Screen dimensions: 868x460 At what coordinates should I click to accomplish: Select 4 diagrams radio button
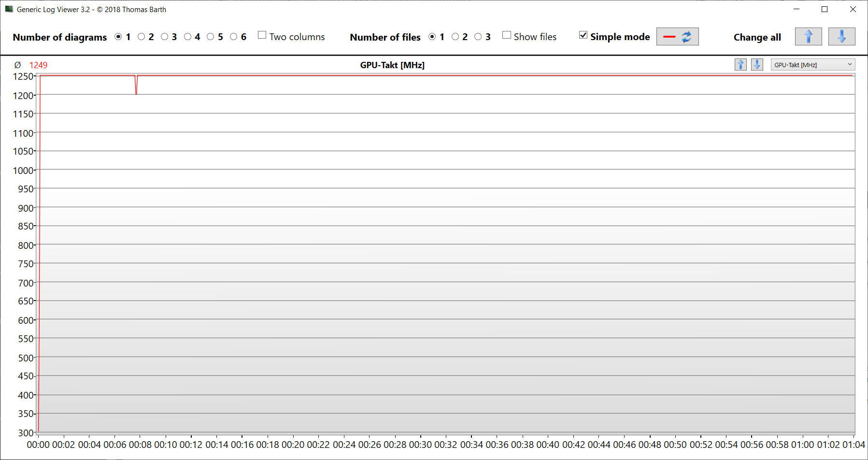(x=188, y=37)
